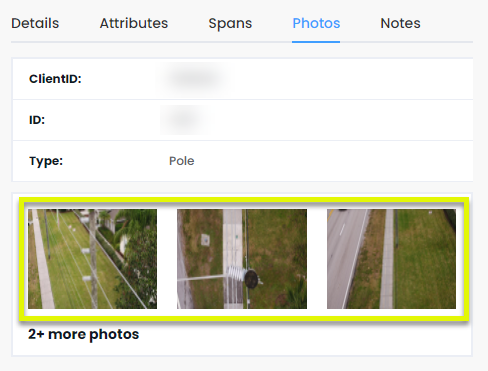Click the 2+ more photos link
Screen dimensions: 488x371
point(83,334)
